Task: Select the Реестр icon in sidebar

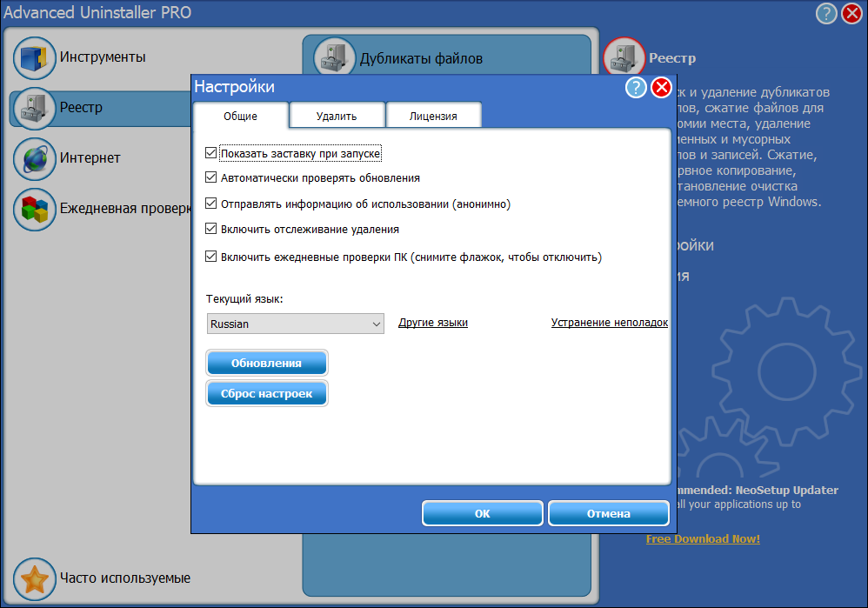Action: 34,108
